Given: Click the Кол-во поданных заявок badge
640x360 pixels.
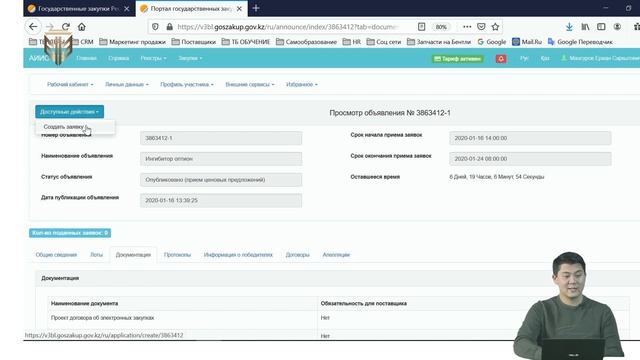Looking at the screenshot, I should click(70, 233).
